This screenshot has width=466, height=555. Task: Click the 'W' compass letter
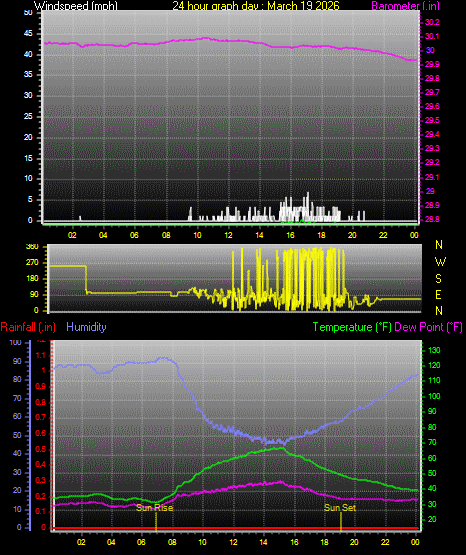tap(440, 262)
